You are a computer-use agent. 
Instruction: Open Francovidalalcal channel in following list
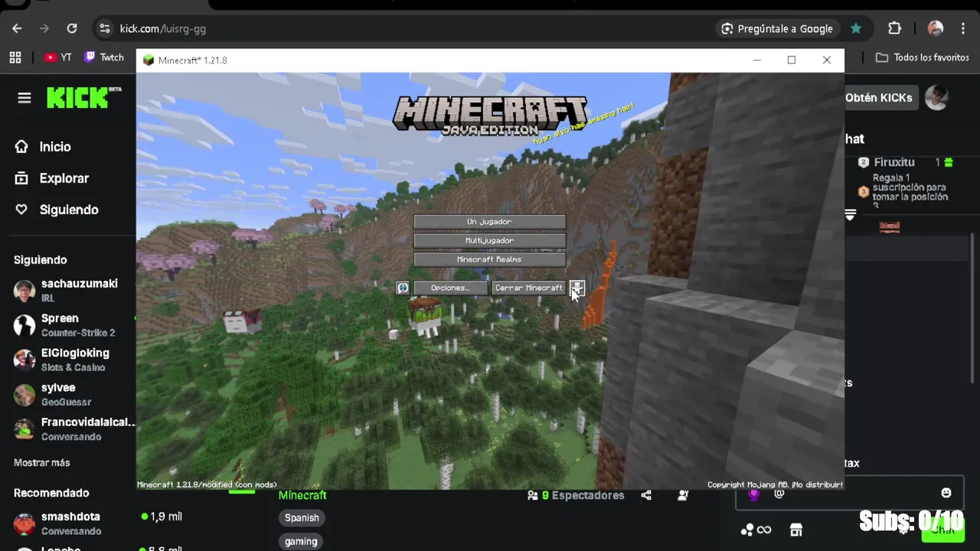click(x=73, y=429)
